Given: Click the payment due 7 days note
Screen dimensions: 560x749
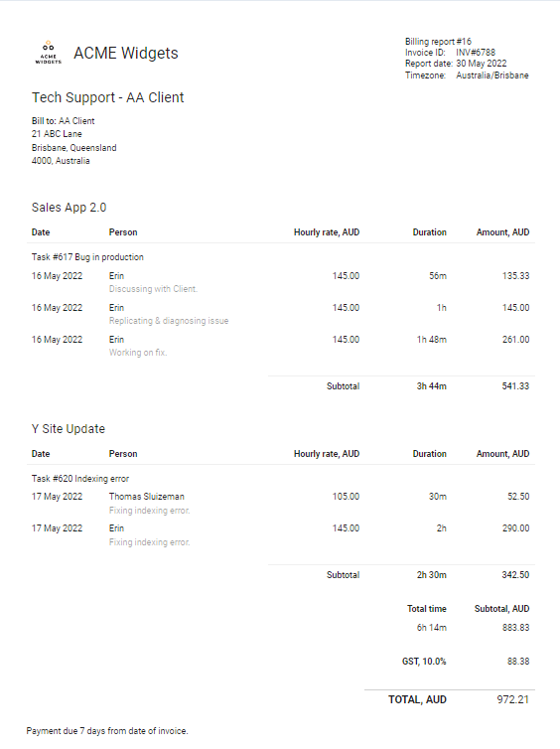Looking at the screenshot, I should [x=107, y=731].
